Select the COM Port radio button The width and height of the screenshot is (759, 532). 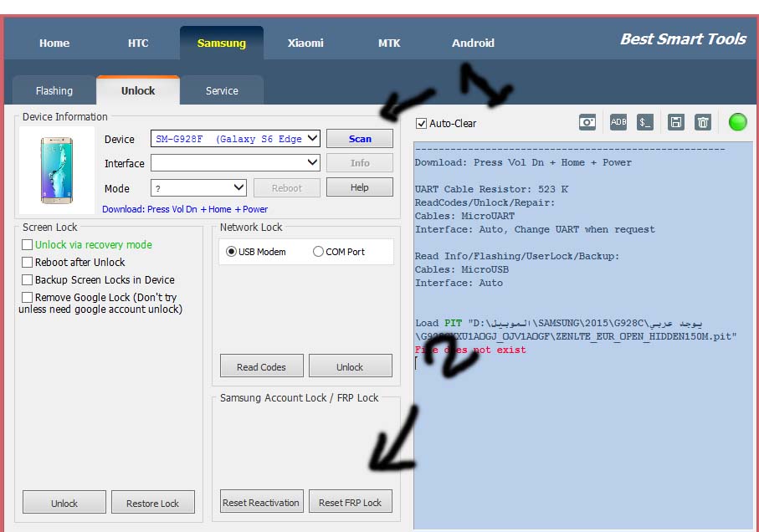pyautogui.click(x=318, y=252)
